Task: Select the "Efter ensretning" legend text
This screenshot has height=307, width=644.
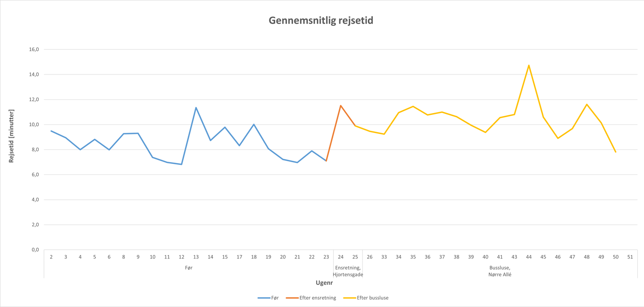Action: 318,298
